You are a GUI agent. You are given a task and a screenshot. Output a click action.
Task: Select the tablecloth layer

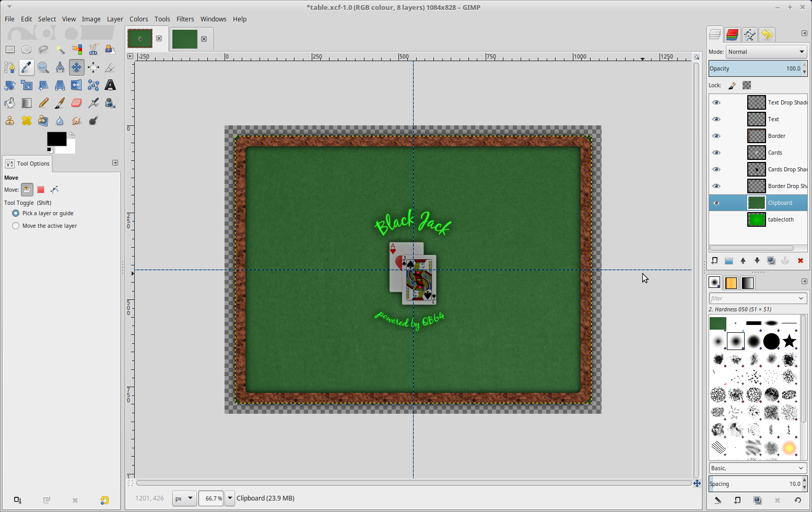780,219
